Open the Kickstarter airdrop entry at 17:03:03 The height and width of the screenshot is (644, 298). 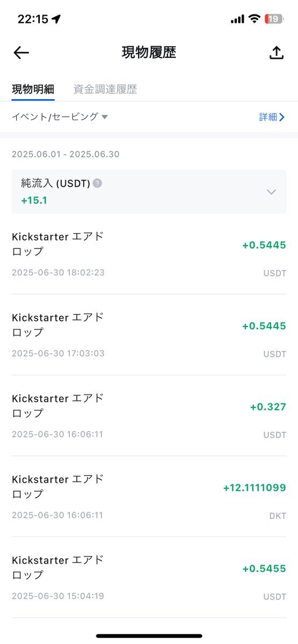(x=149, y=335)
